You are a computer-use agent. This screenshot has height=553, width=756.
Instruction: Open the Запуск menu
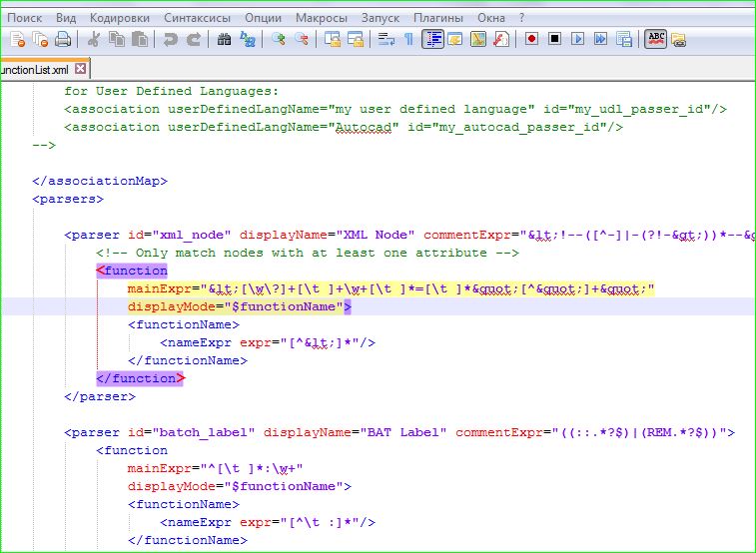380,18
